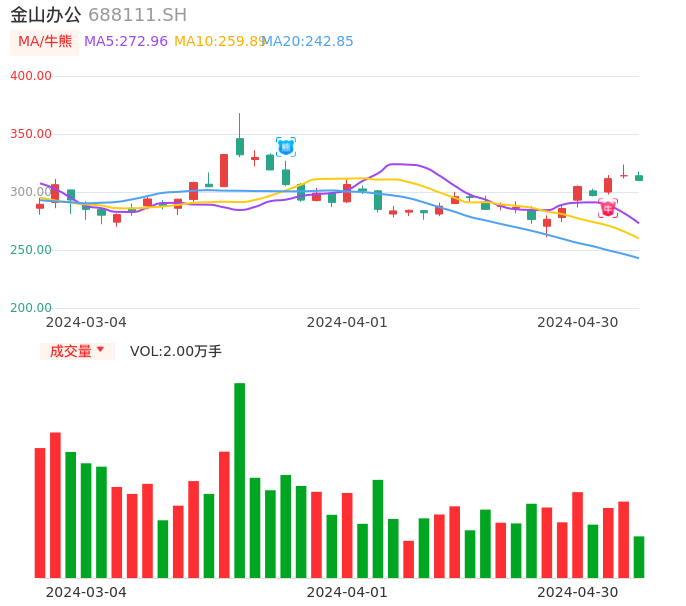Click the 2024-03-04 date under volume chart
Image resolution: width=686 pixels, height=606 pixels.
tap(86, 593)
